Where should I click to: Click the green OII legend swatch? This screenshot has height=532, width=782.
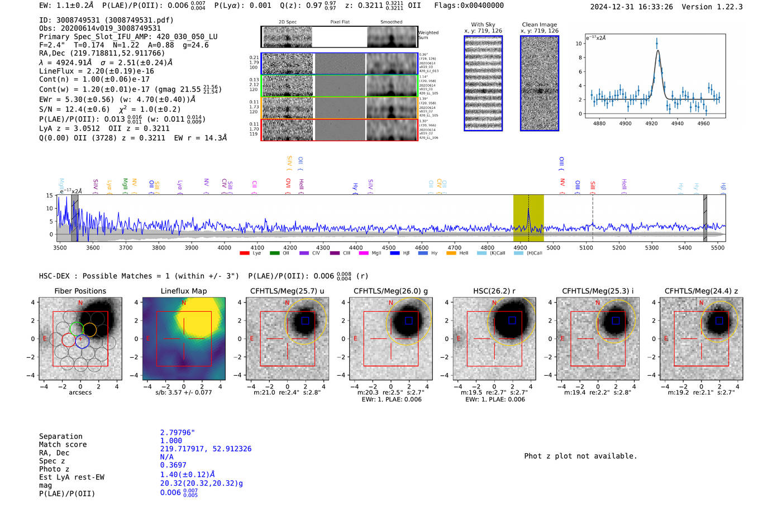[x=274, y=253]
